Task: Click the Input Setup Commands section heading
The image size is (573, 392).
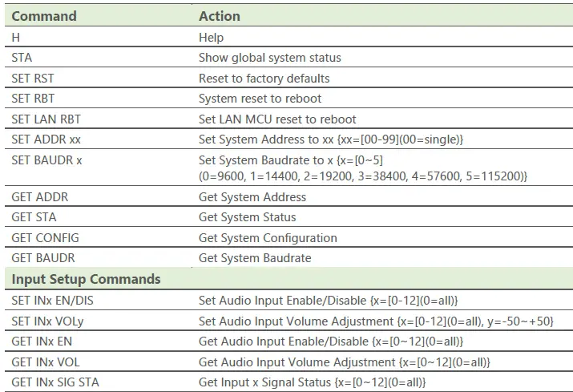Action: point(86,279)
